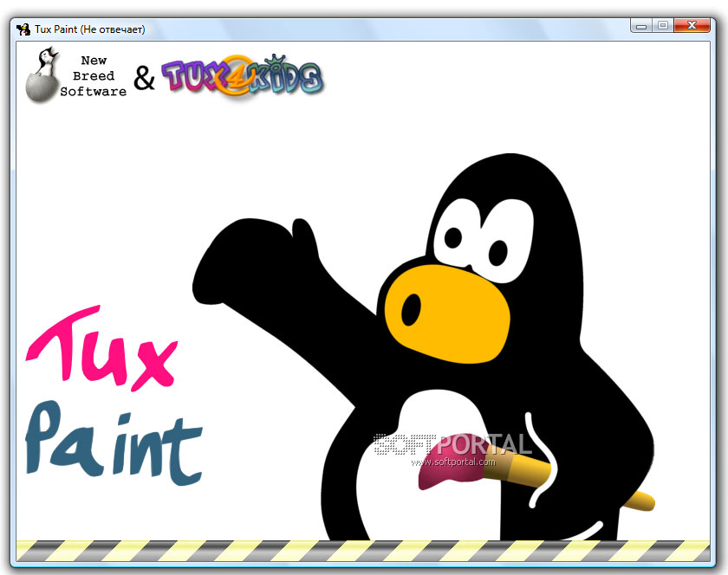The height and width of the screenshot is (575, 728).
Task: Click the New Breed Software penguin logo
Action: tap(42, 74)
